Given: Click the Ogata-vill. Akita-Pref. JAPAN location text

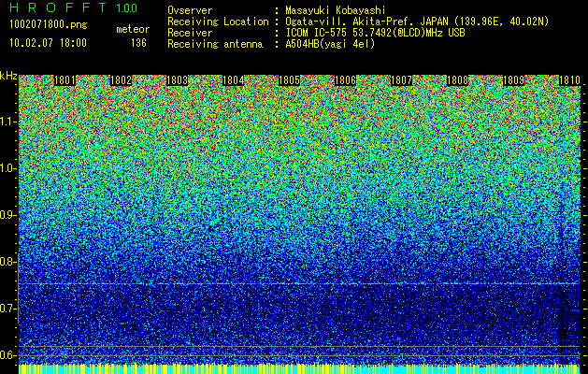Looking at the screenshot, I should pos(417,22).
